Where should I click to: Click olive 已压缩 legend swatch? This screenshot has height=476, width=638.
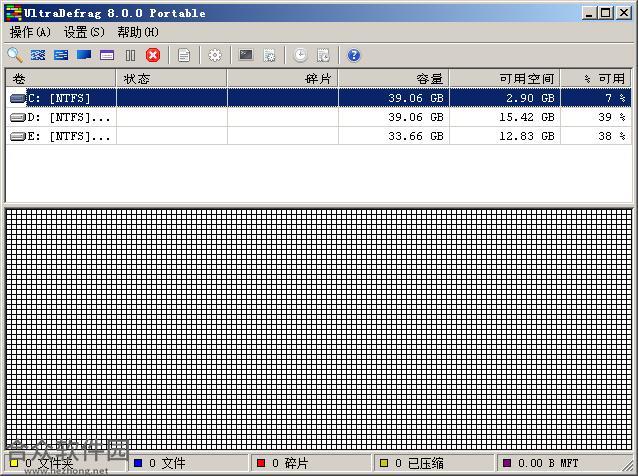384,463
